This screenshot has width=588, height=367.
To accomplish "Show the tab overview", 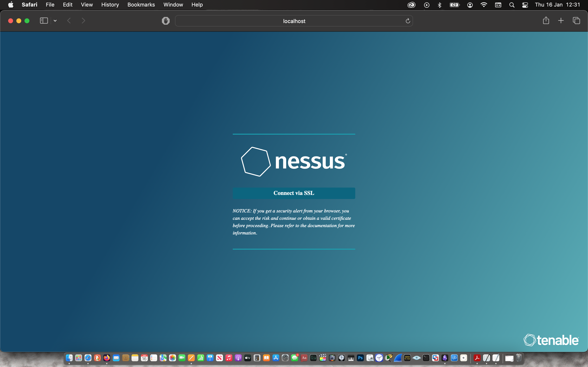I will pos(576,21).
